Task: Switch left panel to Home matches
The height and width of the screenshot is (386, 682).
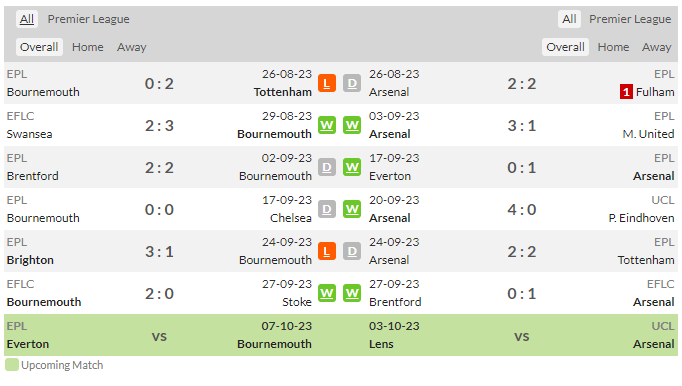Action: point(88,47)
